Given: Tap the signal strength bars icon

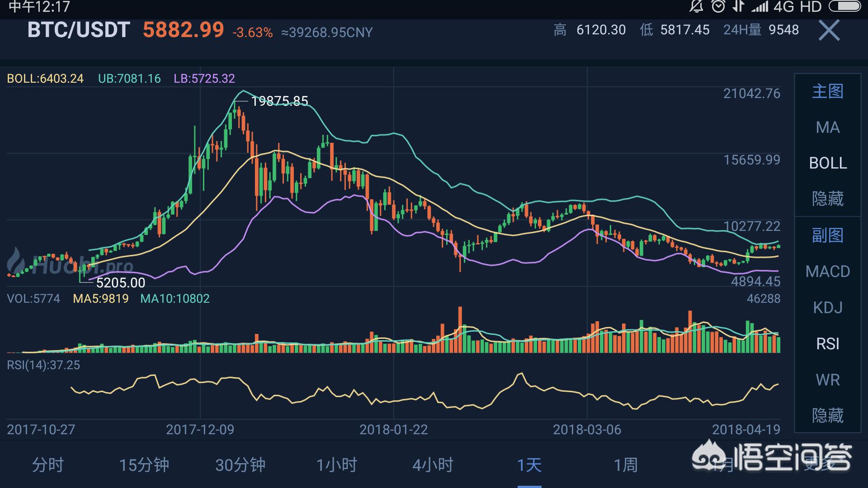Looking at the screenshot, I should [x=759, y=6].
